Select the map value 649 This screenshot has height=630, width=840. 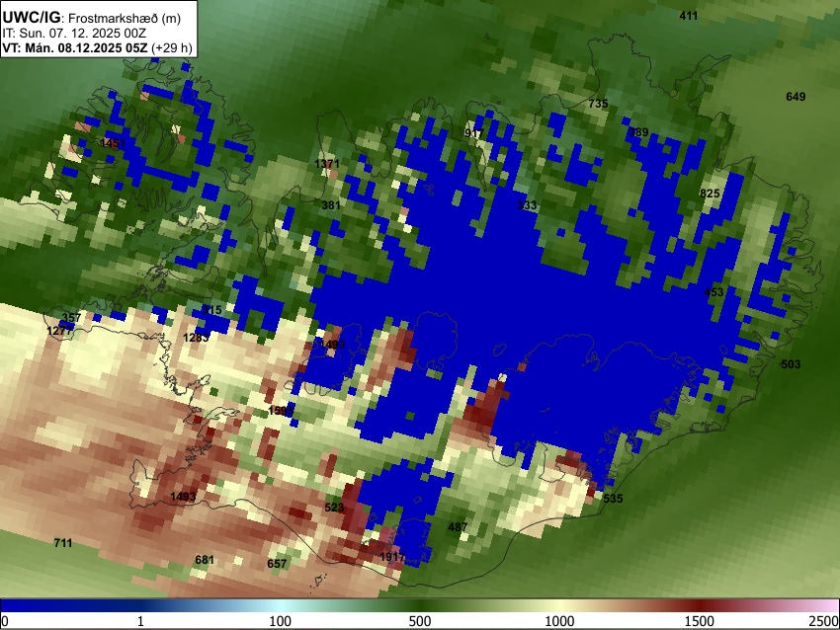(x=796, y=97)
